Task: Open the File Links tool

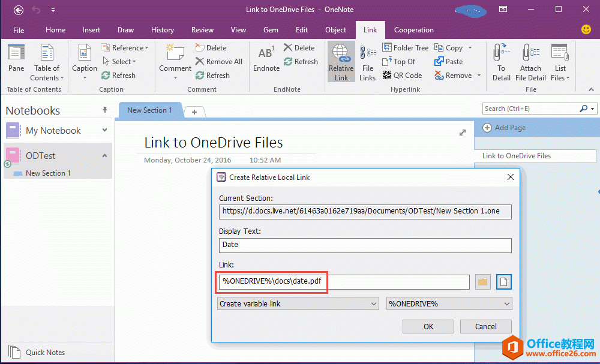Action: pyautogui.click(x=367, y=61)
